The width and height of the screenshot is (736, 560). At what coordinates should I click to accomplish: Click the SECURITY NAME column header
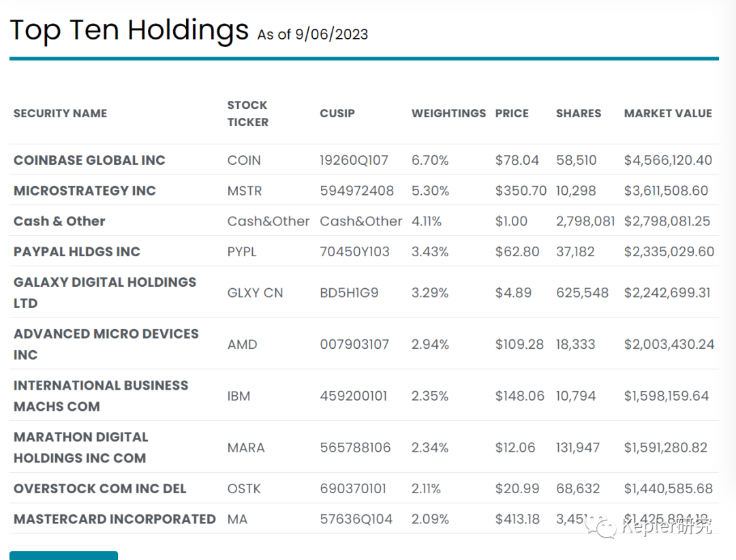(60, 114)
